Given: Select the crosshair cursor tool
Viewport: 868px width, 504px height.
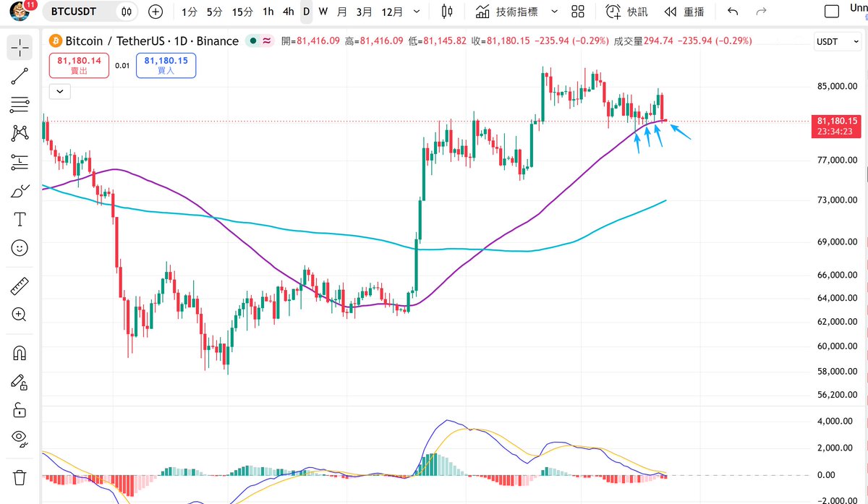Looking at the screenshot, I should (x=20, y=48).
